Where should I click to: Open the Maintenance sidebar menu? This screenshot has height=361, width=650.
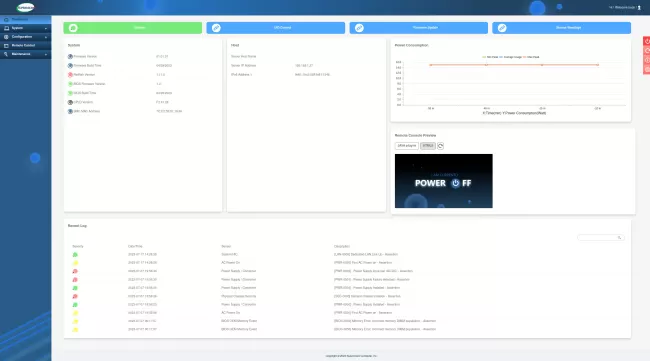(x=26, y=54)
